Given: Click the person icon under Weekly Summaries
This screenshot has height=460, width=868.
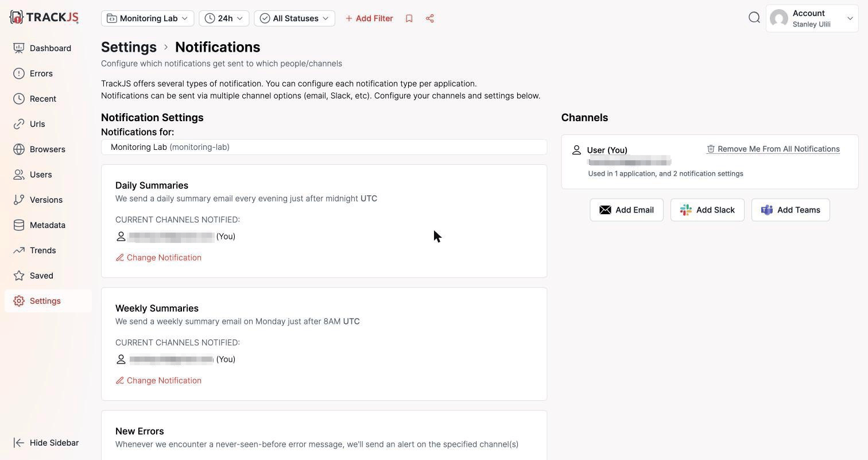Looking at the screenshot, I should point(121,359).
